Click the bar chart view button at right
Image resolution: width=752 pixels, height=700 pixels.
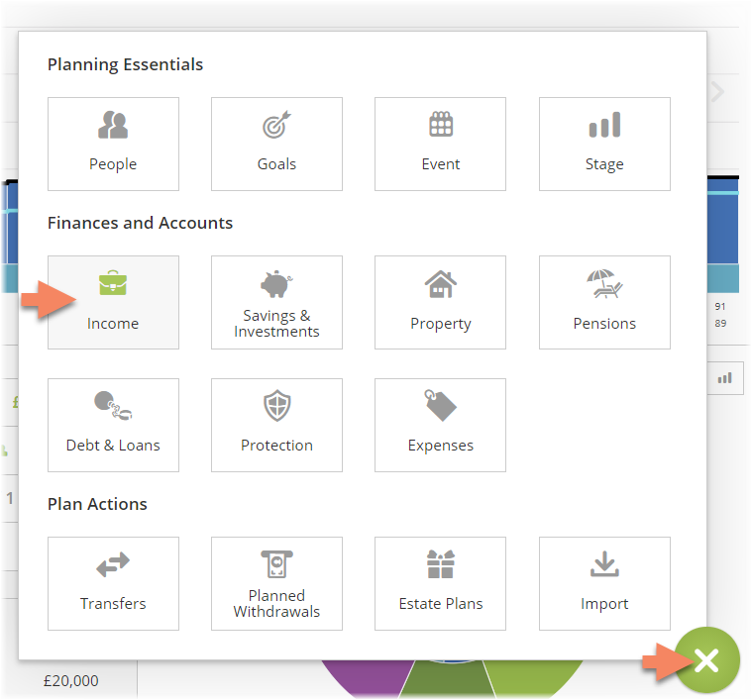(x=726, y=377)
